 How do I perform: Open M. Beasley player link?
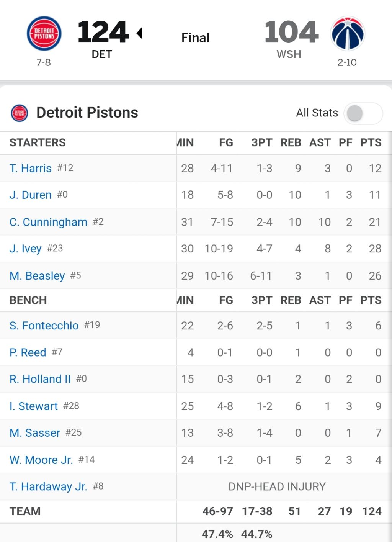pos(37,276)
